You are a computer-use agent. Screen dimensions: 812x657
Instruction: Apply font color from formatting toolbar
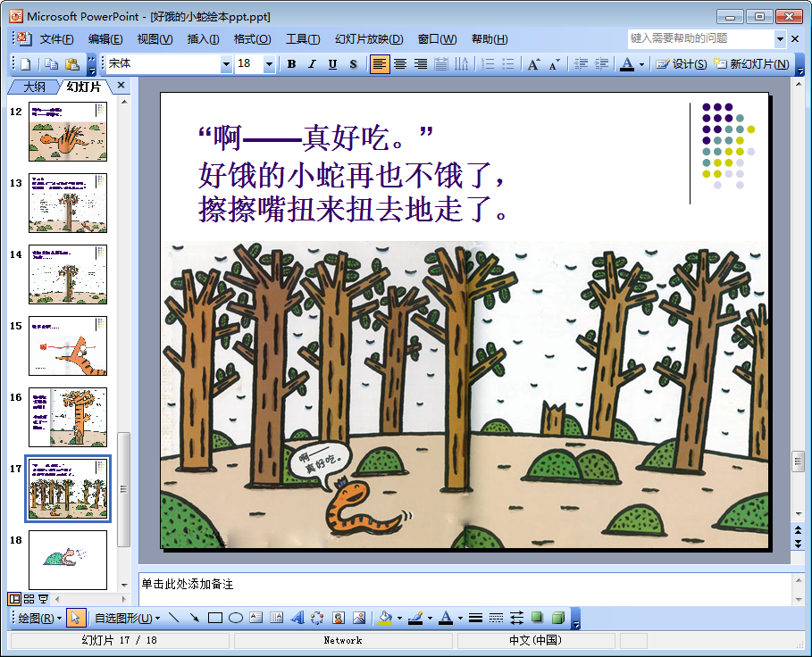tap(627, 64)
